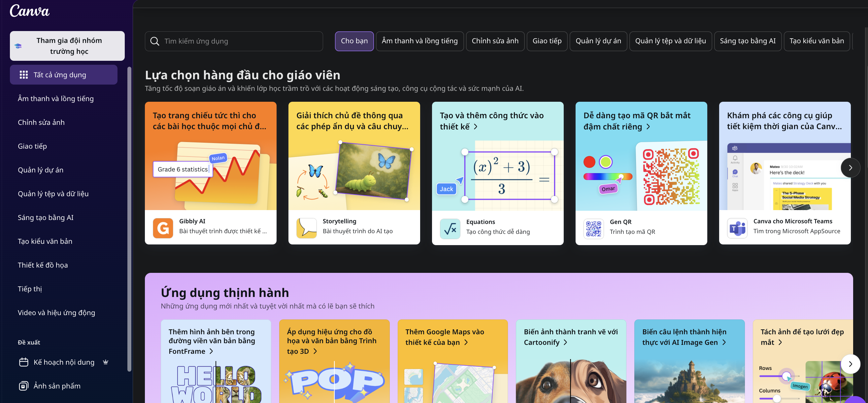Click the Gen QR app icon
The width and height of the screenshot is (868, 403).
[593, 229]
